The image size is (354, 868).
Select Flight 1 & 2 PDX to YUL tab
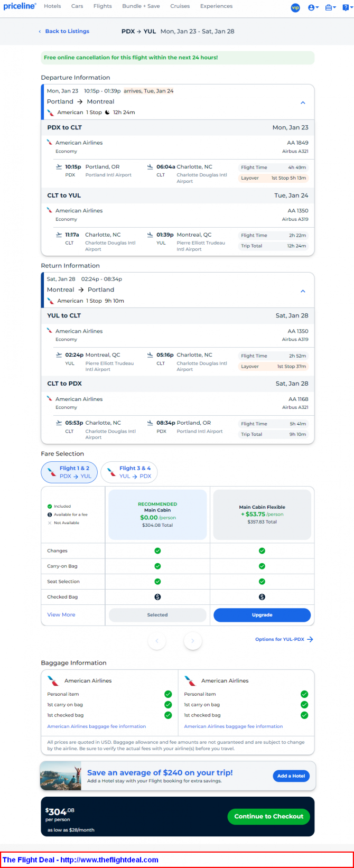click(x=69, y=472)
